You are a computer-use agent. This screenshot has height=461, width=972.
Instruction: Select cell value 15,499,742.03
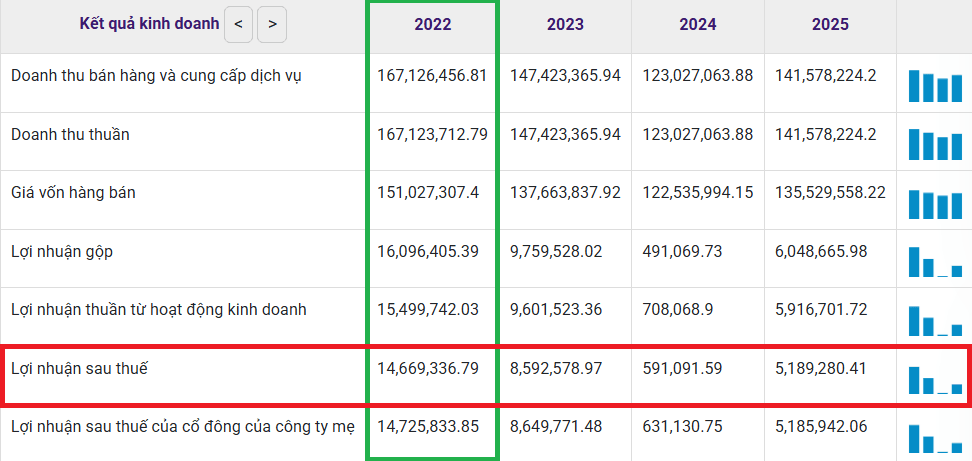point(428,309)
